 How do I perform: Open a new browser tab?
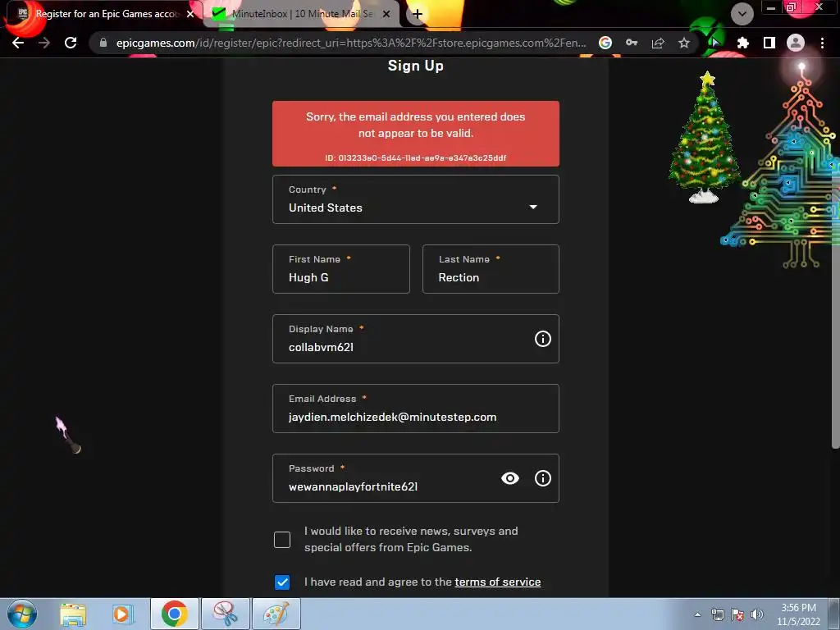[418, 14]
